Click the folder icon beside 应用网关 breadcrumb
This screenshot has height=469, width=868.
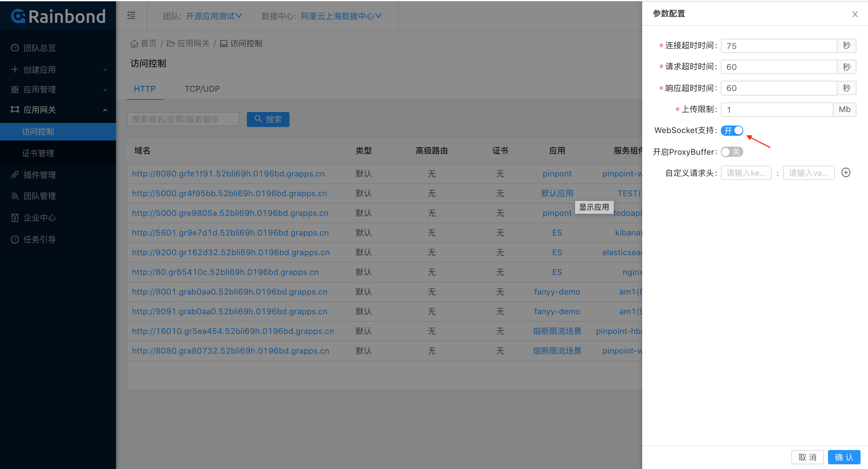(171, 43)
